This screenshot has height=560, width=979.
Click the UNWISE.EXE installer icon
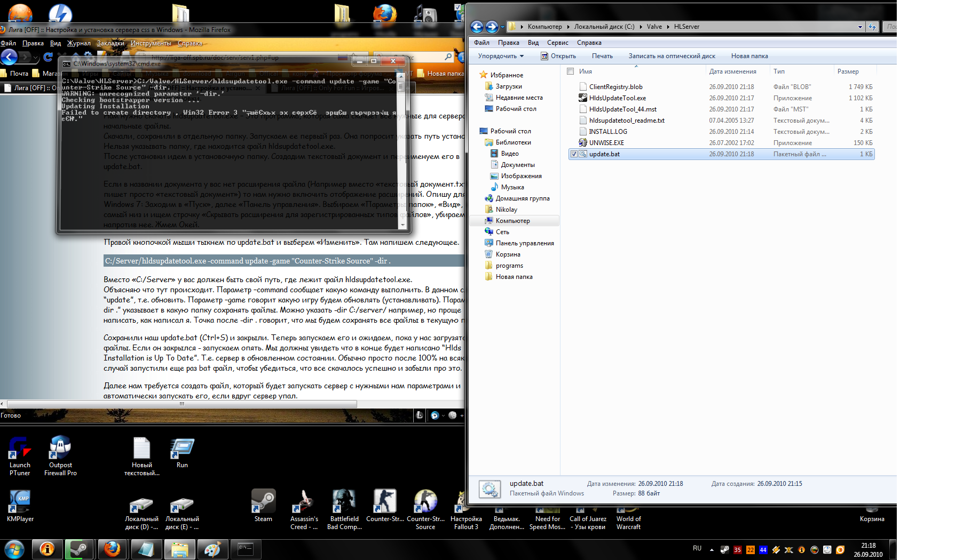(583, 143)
